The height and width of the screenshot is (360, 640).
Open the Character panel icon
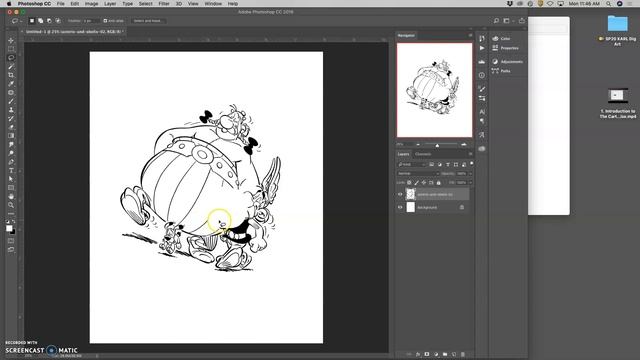tap(482, 112)
